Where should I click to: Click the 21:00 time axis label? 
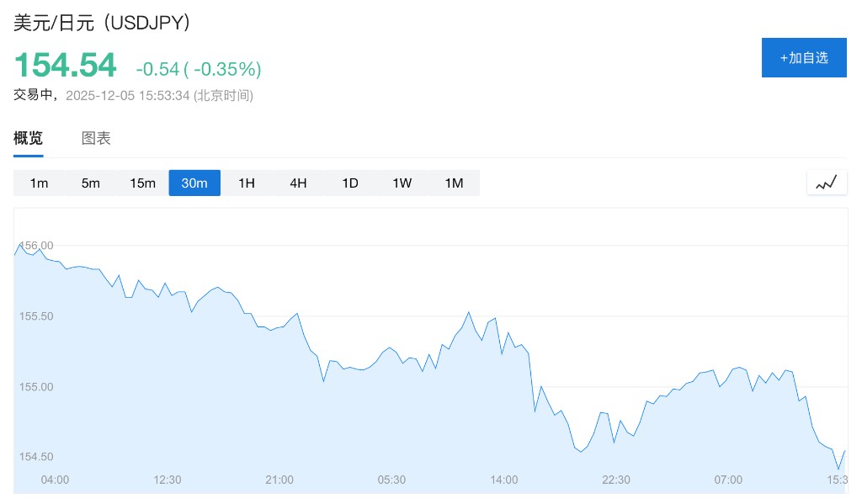[279, 480]
